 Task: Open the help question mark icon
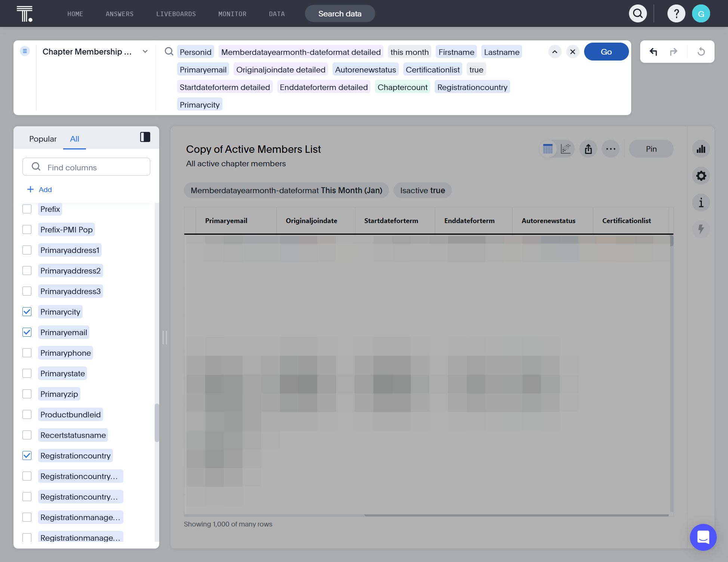[x=676, y=14]
